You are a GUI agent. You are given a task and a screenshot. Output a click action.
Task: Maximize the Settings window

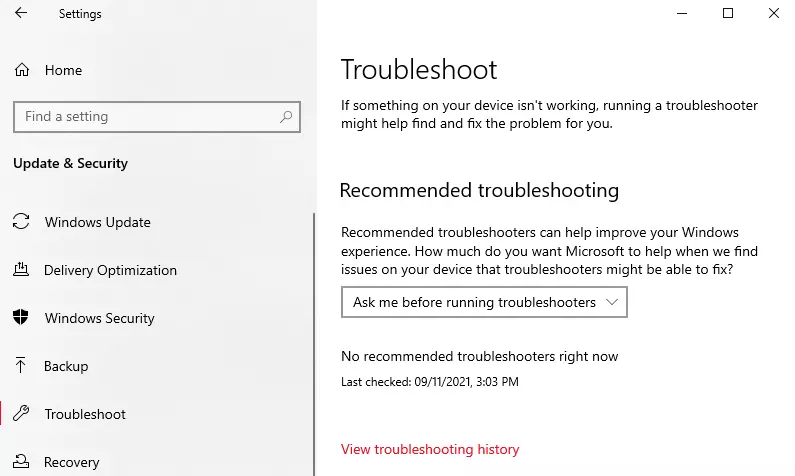tap(728, 14)
